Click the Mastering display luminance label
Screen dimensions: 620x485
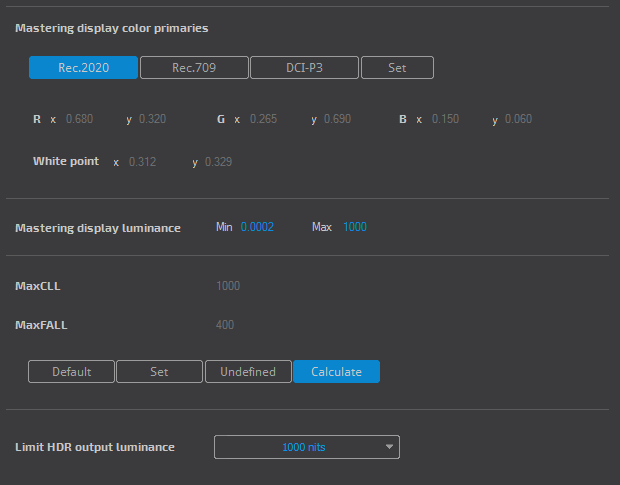coord(98,228)
